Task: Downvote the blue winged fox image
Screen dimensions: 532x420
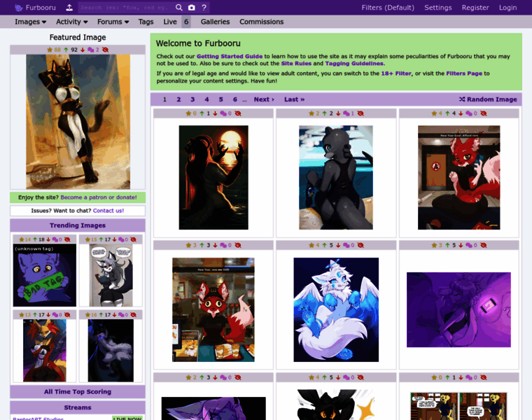Action: pos(338,245)
